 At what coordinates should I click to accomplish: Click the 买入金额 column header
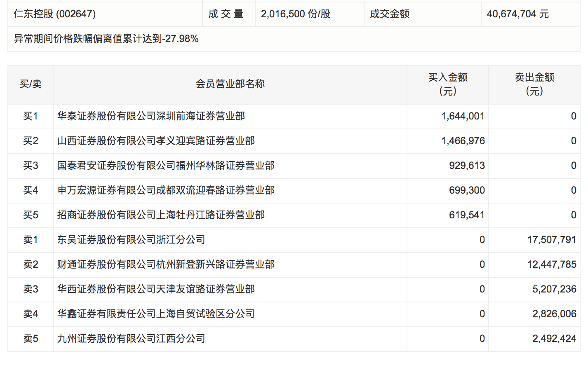pos(448,84)
